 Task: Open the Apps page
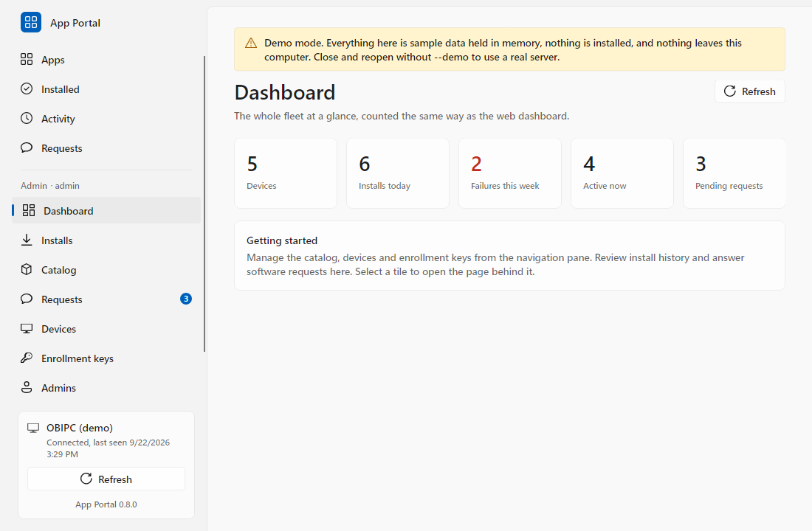(106, 60)
